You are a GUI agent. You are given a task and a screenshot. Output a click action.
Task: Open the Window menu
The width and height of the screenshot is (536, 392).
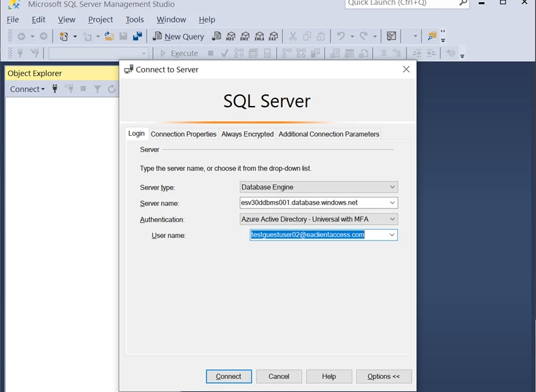click(171, 20)
